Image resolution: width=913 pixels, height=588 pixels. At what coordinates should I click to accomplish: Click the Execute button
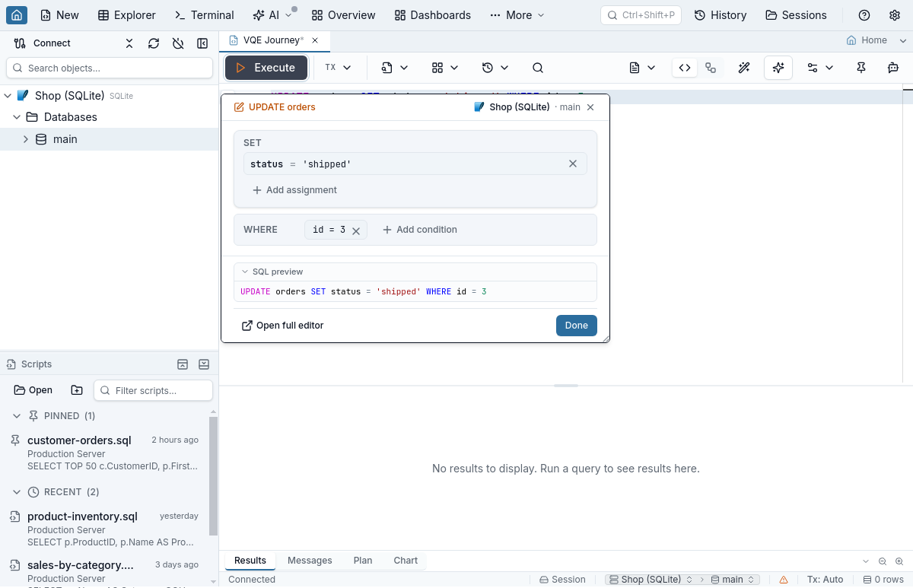coord(266,68)
